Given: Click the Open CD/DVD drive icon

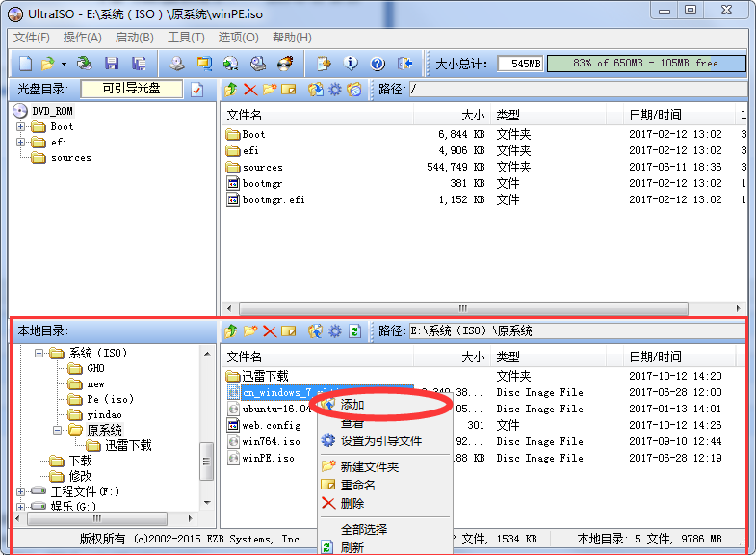Looking at the screenshot, I should (85, 64).
